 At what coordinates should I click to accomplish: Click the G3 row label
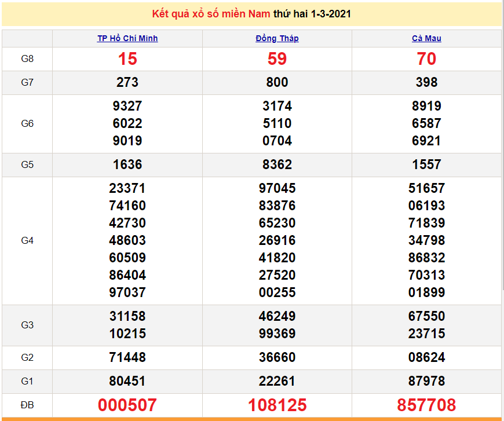pyautogui.click(x=27, y=325)
